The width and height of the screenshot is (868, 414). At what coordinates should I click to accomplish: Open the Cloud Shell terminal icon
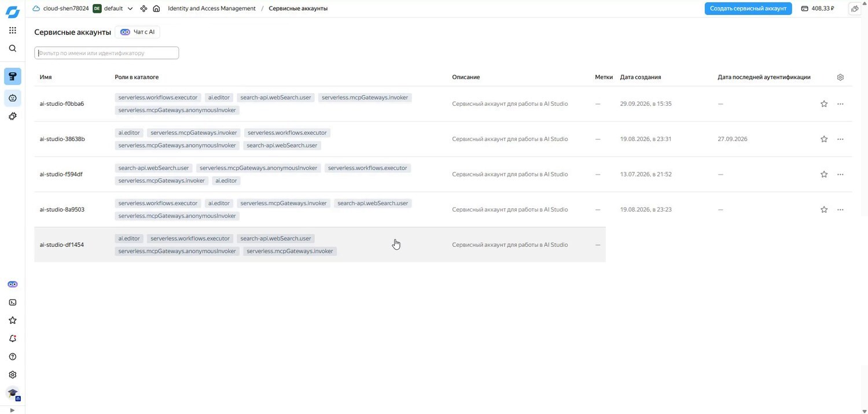(x=13, y=302)
